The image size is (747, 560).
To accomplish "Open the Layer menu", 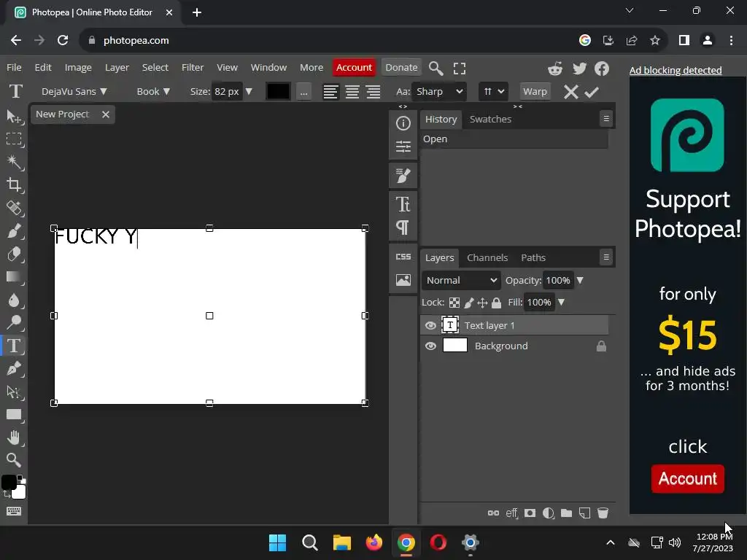I will [x=117, y=68].
